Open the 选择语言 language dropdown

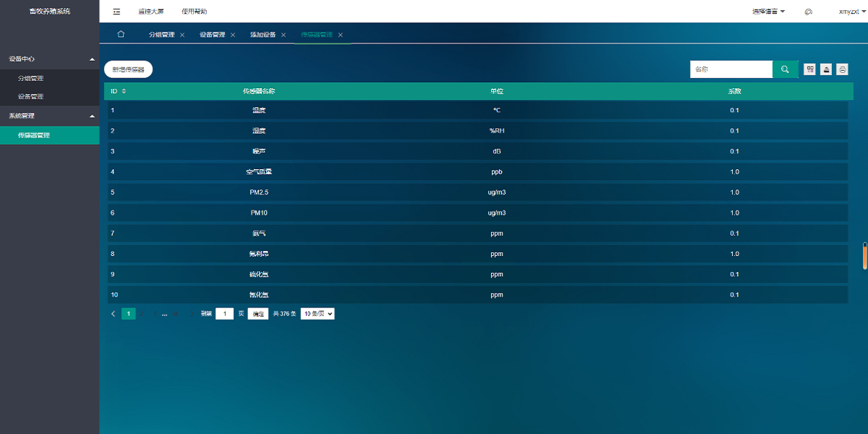[x=768, y=12]
